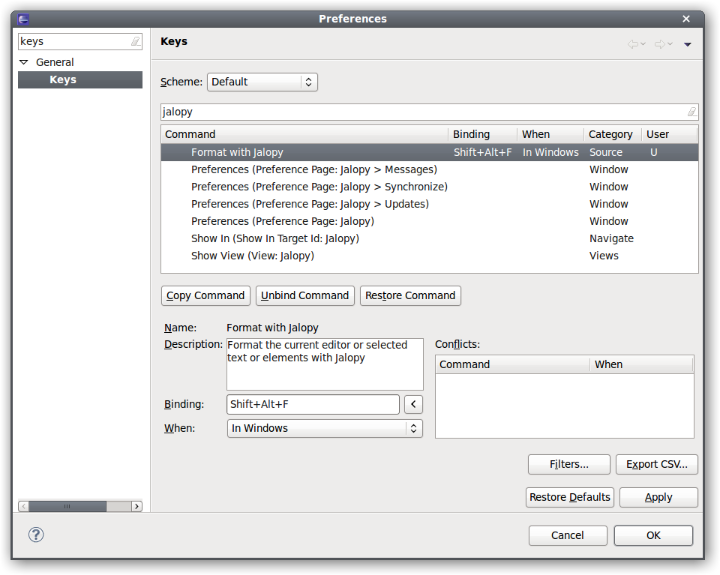Cancel the Preferences dialog

(568, 536)
